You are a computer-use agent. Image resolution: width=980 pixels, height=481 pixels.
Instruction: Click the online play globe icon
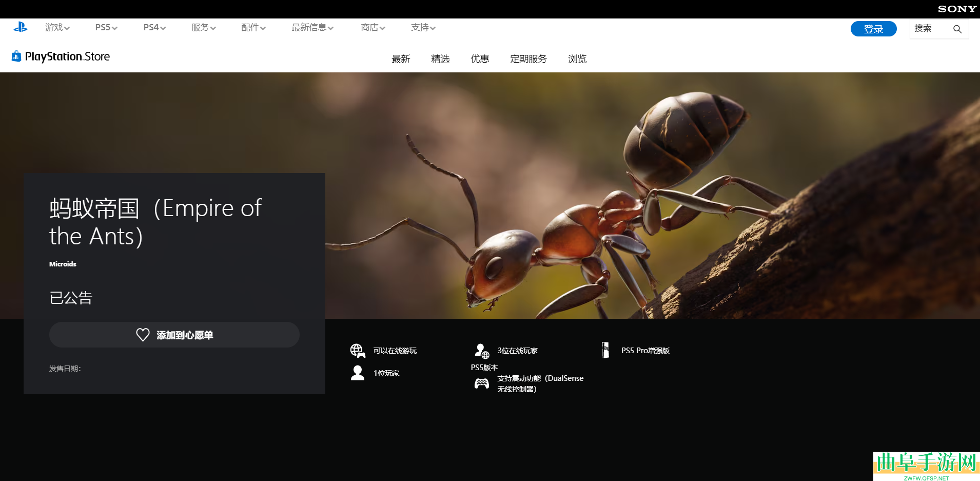point(358,351)
